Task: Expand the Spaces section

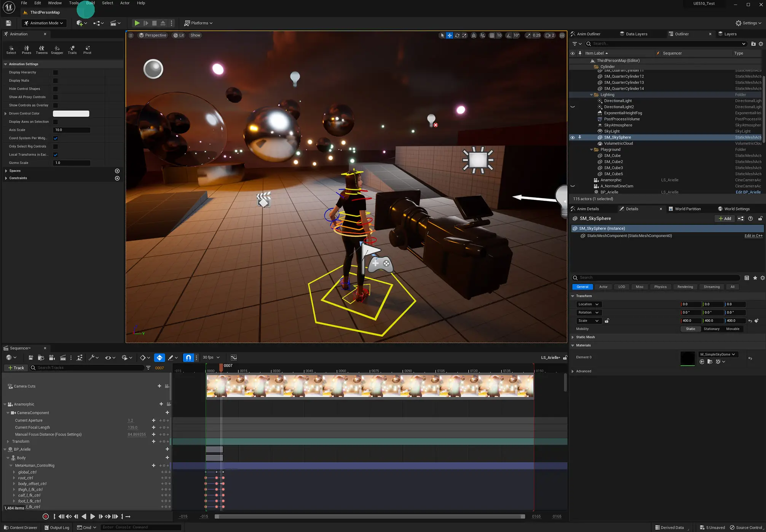Action: pyautogui.click(x=6, y=171)
